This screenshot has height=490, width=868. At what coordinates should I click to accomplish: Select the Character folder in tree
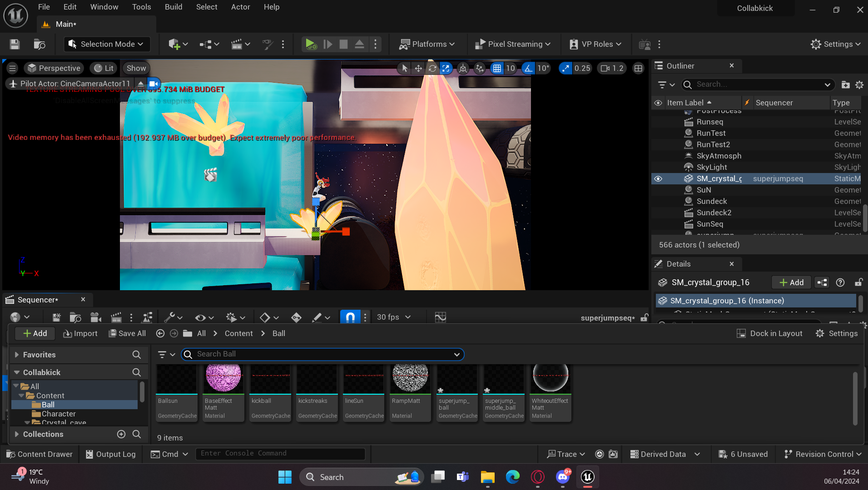(x=59, y=414)
